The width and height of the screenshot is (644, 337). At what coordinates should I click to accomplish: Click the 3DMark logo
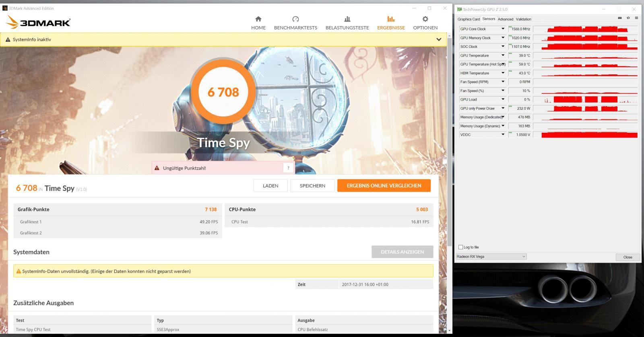point(39,22)
